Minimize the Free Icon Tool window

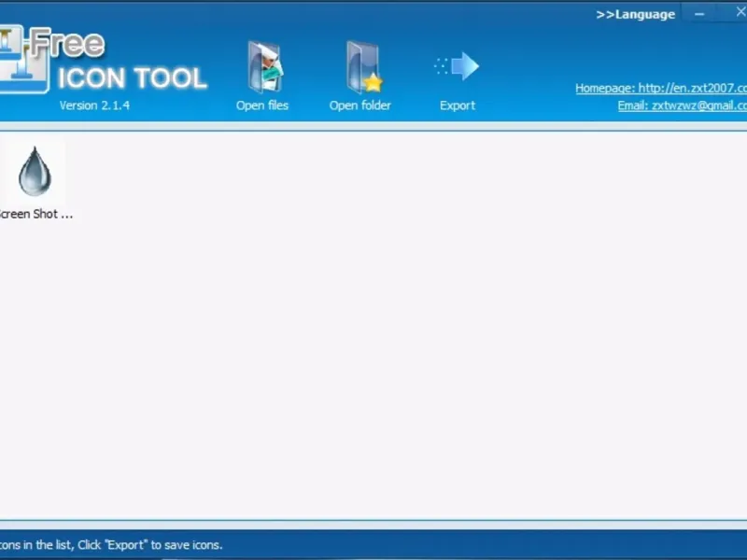(x=699, y=14)
